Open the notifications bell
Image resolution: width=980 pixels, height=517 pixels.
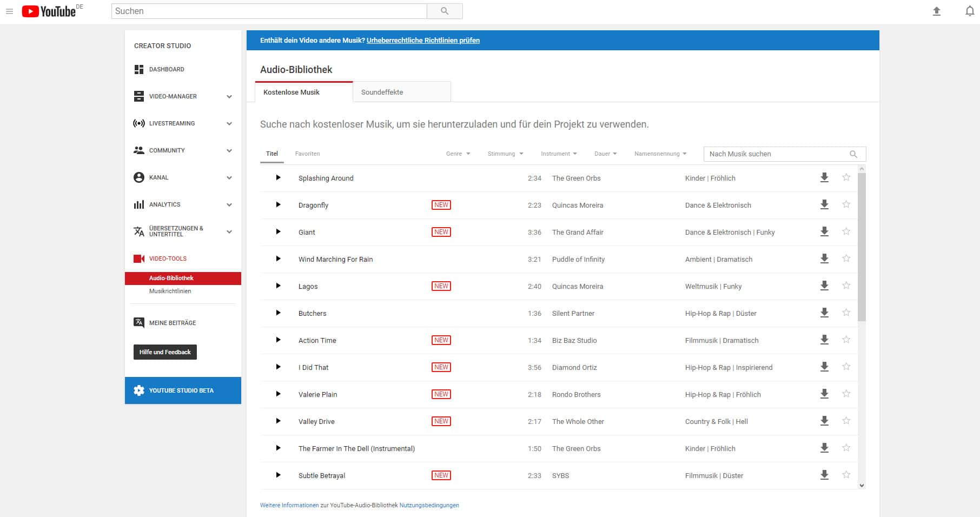(970, 11)
